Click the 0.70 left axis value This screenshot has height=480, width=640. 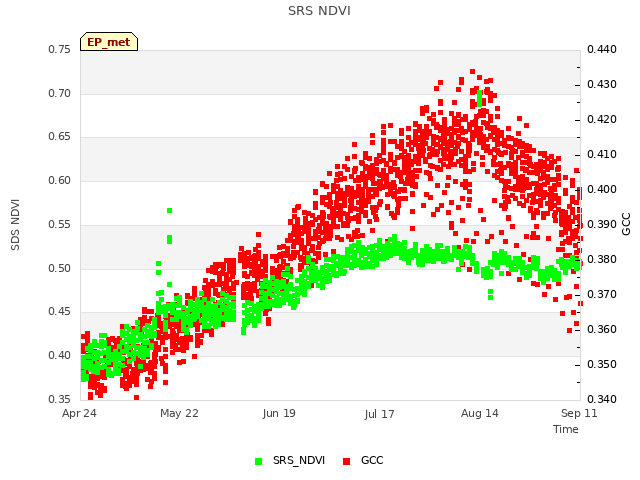tap(60, 93)
